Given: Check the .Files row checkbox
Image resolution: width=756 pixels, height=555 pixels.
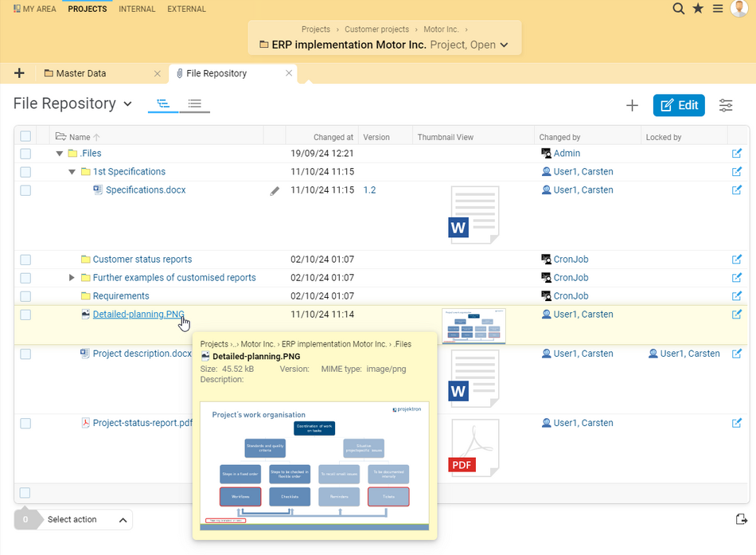Looking at the screenshot, I should 25,154.
